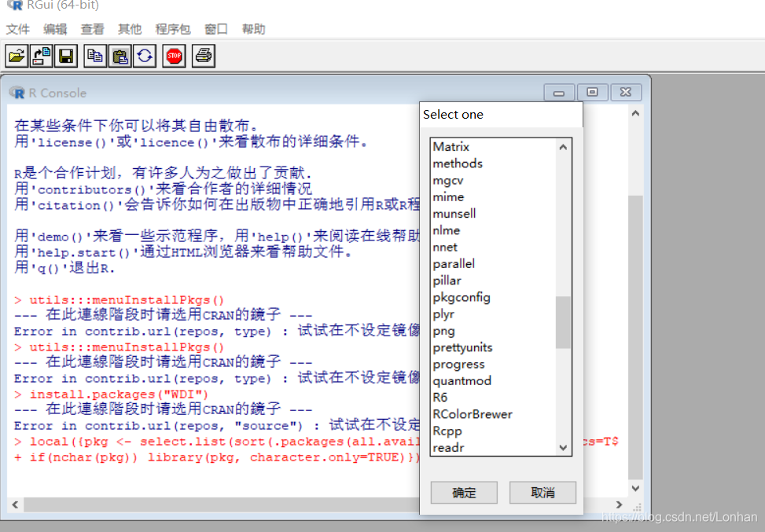The width and height of the screenshot is (765, 532).
Task: Select mime in the package list
Action: pyautogui.click(x=493, y=197)
